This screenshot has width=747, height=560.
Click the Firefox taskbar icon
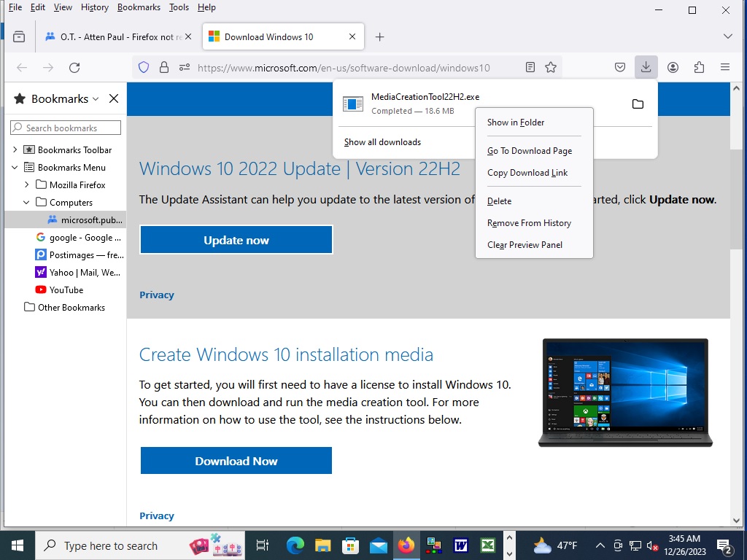406,545
